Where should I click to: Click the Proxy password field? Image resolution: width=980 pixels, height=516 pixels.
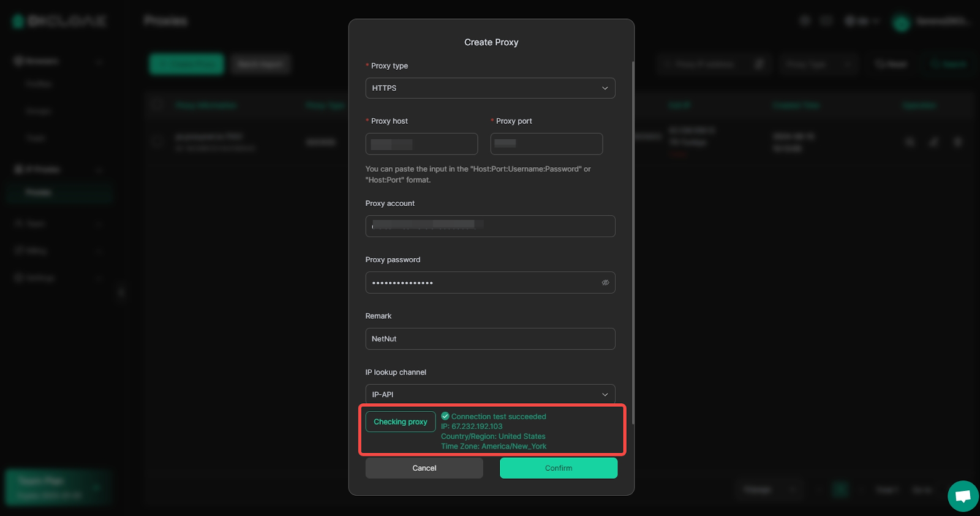490,283
